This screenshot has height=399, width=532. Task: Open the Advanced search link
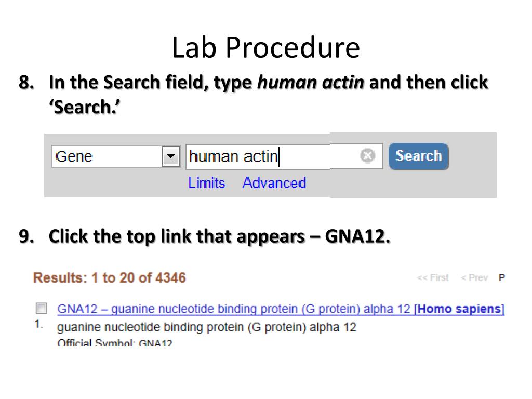(274, 183)
